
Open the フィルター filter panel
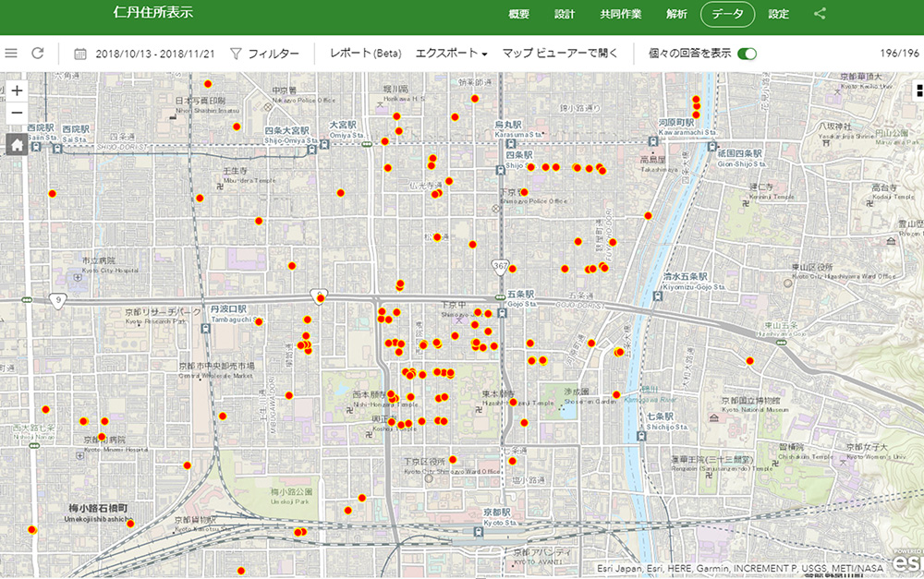click(x=264, y=54)
